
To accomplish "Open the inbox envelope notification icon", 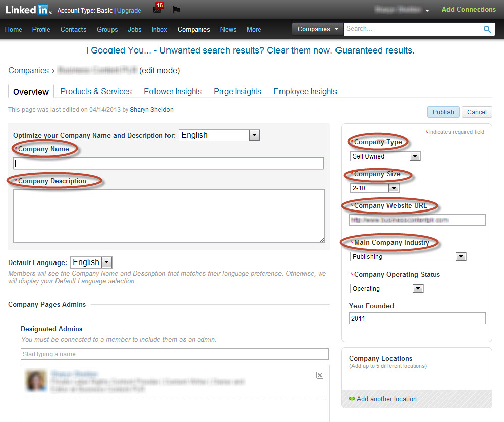I will [x=157, y=10].
